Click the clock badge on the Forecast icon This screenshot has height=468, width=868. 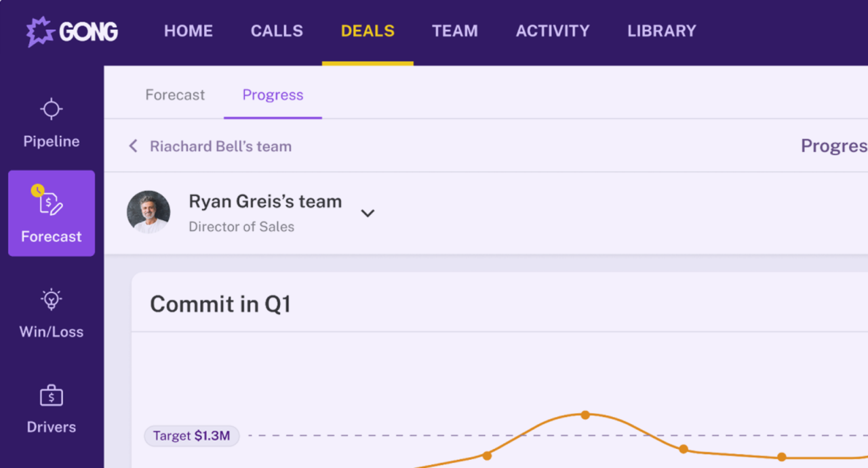pyautogui.click(x=39, y=192)
